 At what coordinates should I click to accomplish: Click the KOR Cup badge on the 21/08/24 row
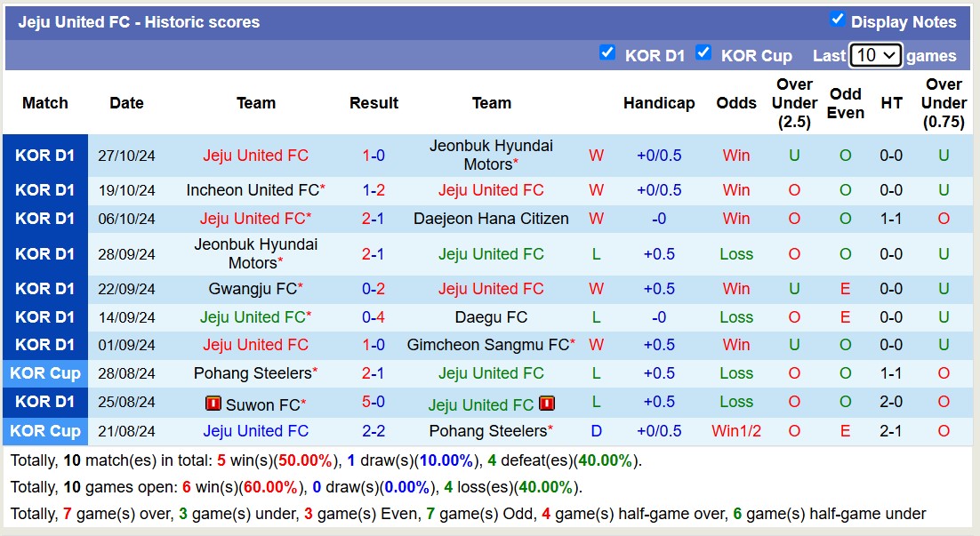(45, 431)
